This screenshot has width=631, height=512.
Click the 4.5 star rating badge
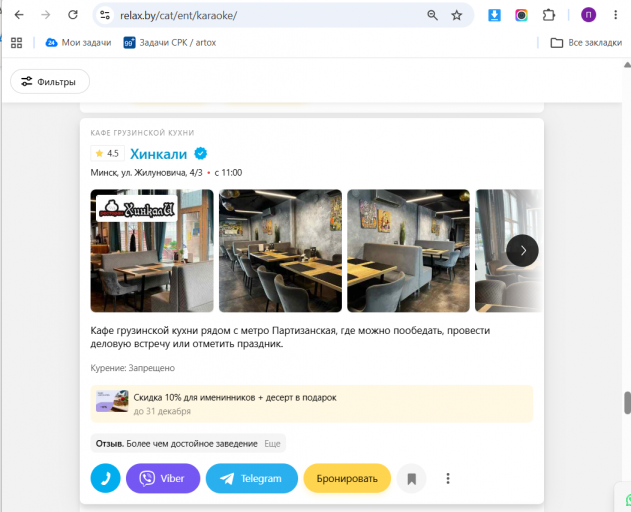[x=107, y=153]
